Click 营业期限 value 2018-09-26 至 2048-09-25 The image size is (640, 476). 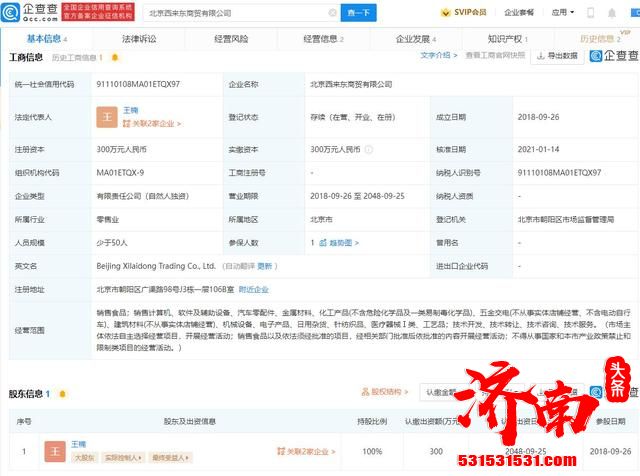[x=357, y=196]
